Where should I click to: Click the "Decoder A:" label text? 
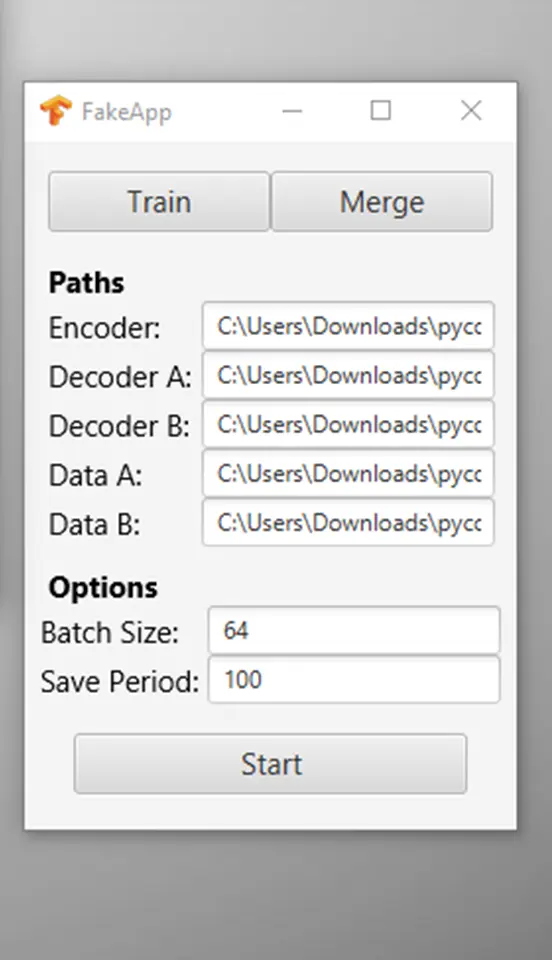(x=120, y=377)
